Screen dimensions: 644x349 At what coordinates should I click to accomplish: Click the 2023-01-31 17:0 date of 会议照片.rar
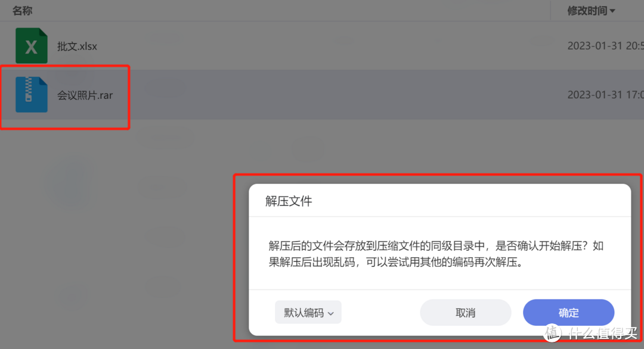click(x=605, y=95)
